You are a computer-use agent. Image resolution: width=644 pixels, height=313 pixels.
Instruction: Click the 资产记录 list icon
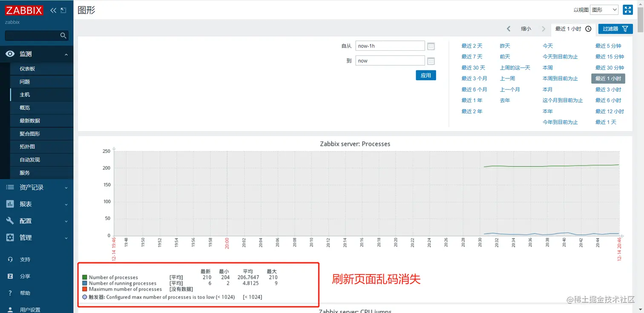click(x=10, y=187)
